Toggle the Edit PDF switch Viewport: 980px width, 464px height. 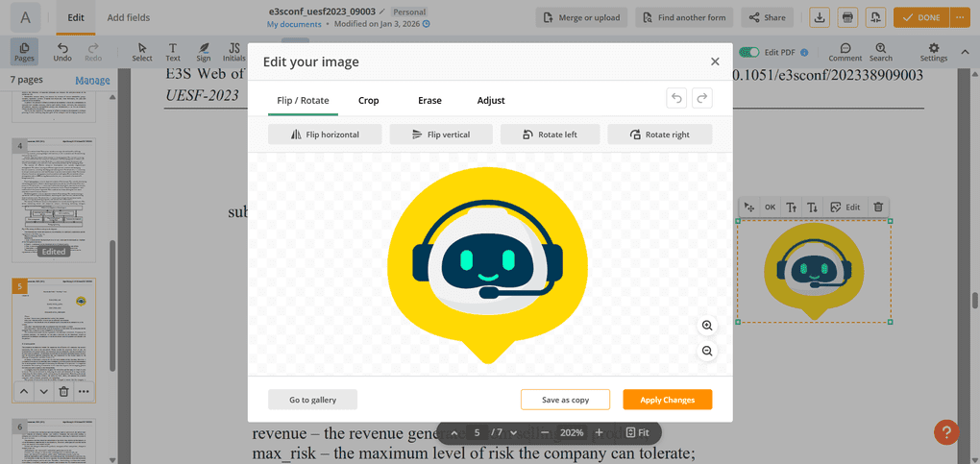pyautogui.click(x=749, y=52)
